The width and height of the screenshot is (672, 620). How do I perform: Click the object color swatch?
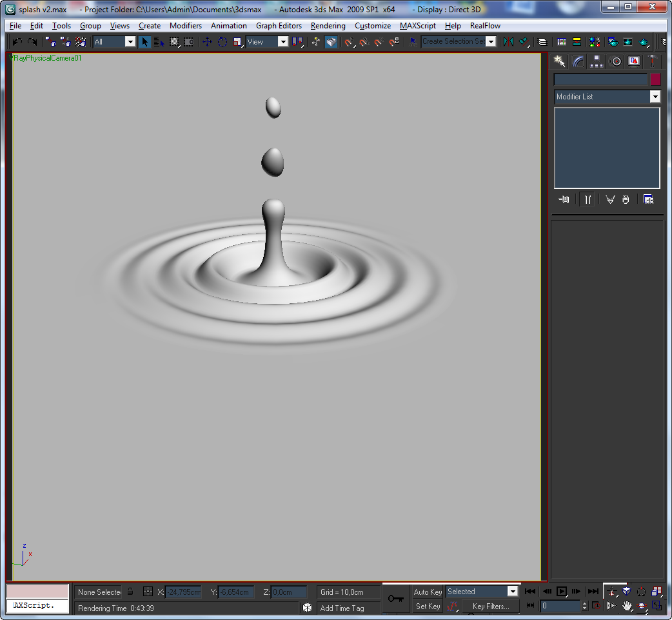tap(656, 79)
